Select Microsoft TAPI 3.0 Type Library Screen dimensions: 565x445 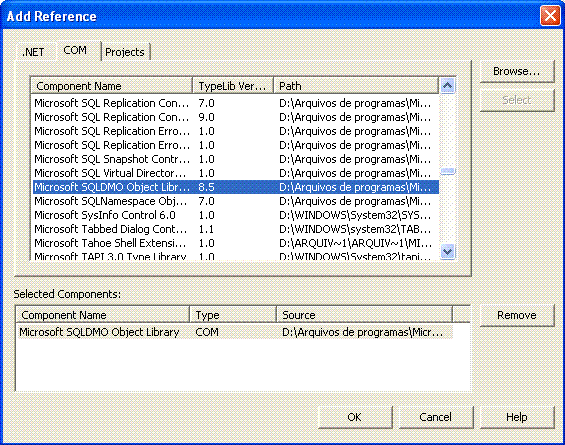pyautogui.click(x=236, y=255)
